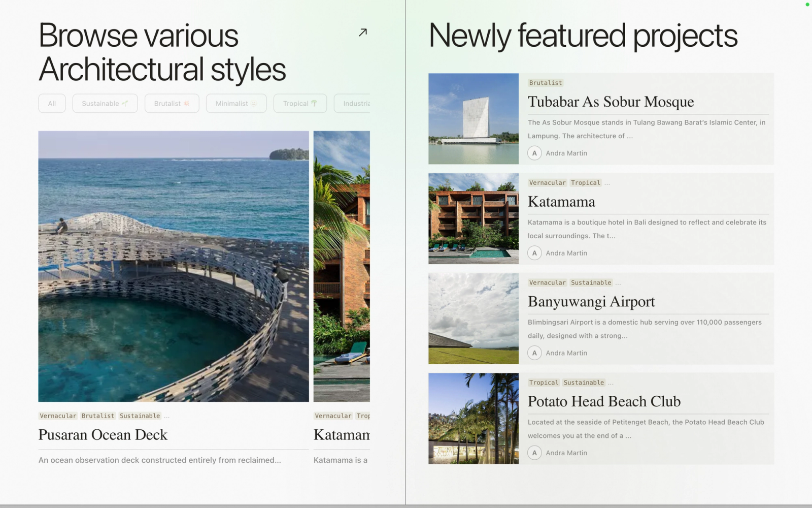Filter by Brutalist style
Viewport: 812px width, 508px height.
pyautogui.click(x=172, y=103)
